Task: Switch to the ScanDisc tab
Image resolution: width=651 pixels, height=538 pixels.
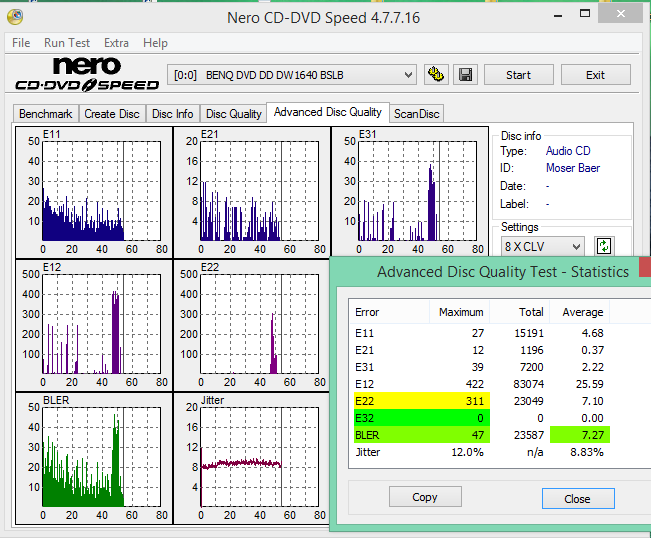Action: (x=416, y=114)
